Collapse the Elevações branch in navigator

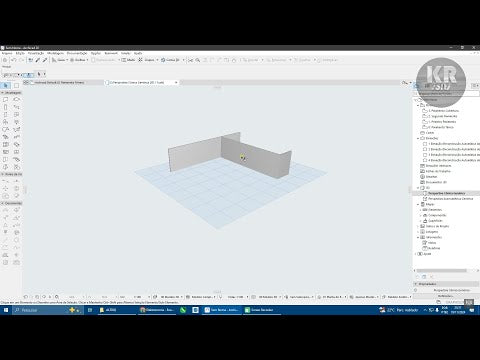tap(418, 138)
